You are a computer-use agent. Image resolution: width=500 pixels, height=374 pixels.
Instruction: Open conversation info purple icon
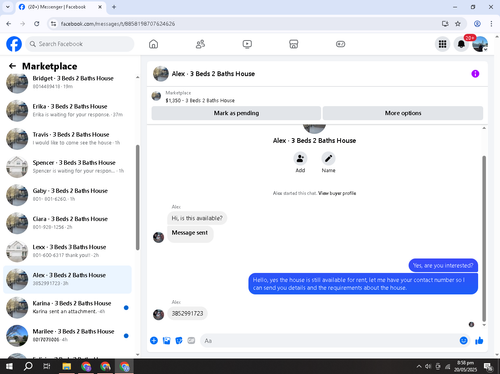pos(475,74)
